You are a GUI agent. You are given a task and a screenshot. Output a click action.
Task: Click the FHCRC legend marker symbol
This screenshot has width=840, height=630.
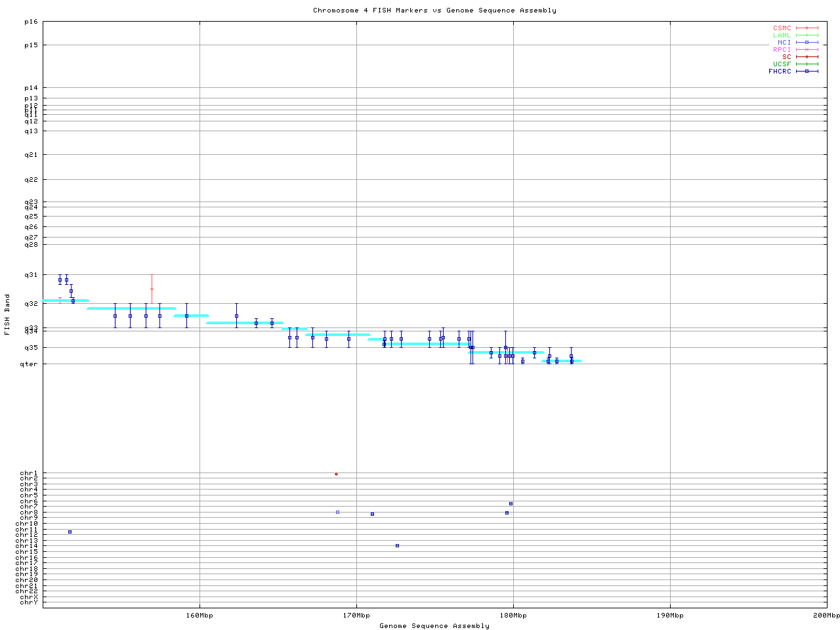(807, 72)
